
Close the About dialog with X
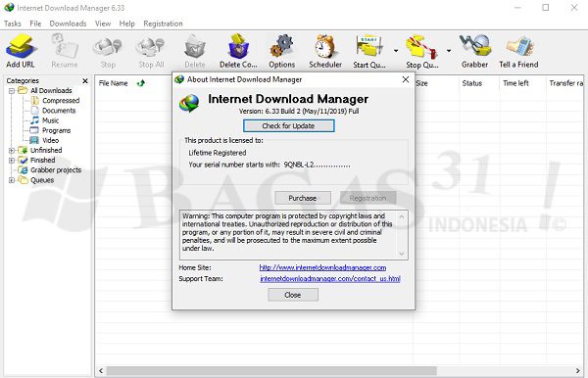(406, 79)
